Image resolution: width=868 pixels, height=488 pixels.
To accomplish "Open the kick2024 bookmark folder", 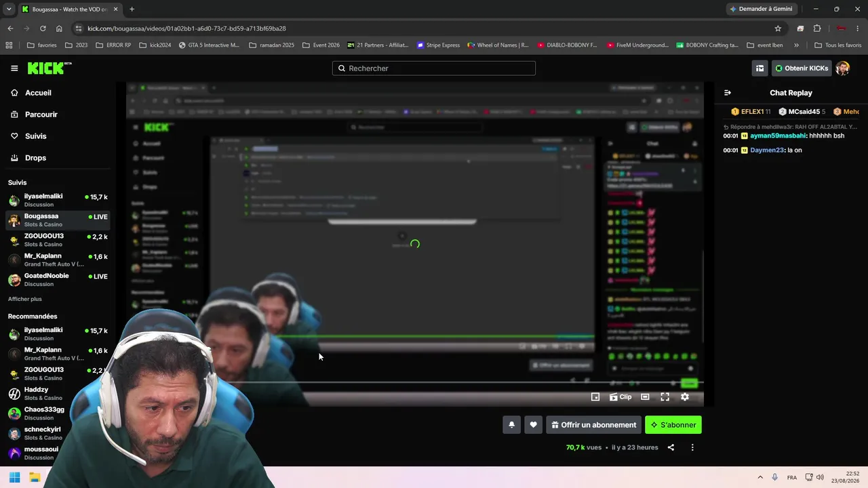I will (155, 45).
